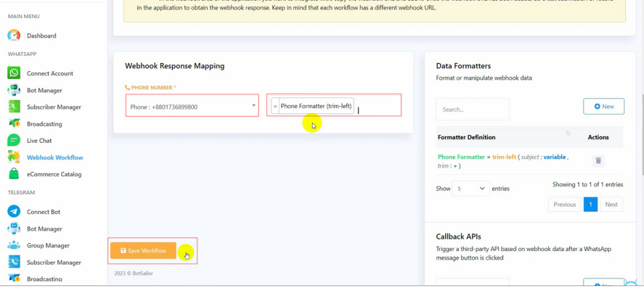Open the Phone number dropdown

(192, 106)
